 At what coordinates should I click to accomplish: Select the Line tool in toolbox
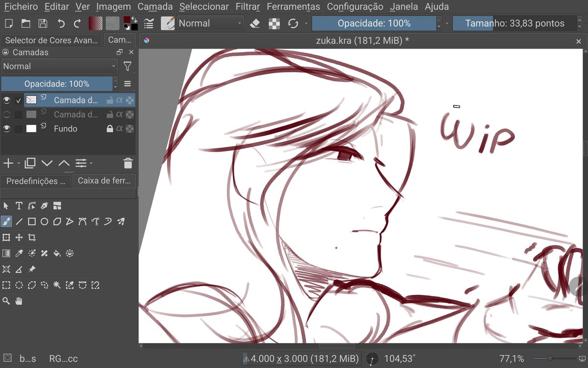[19, 222]
